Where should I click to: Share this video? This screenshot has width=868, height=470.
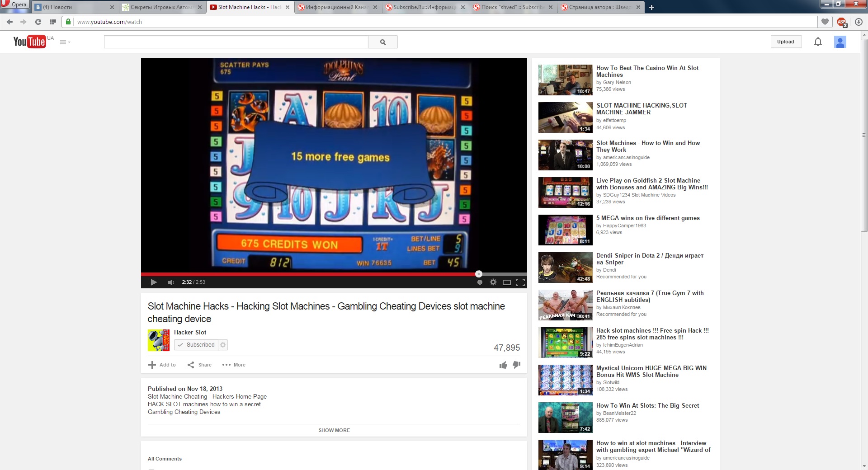(199, 365)
